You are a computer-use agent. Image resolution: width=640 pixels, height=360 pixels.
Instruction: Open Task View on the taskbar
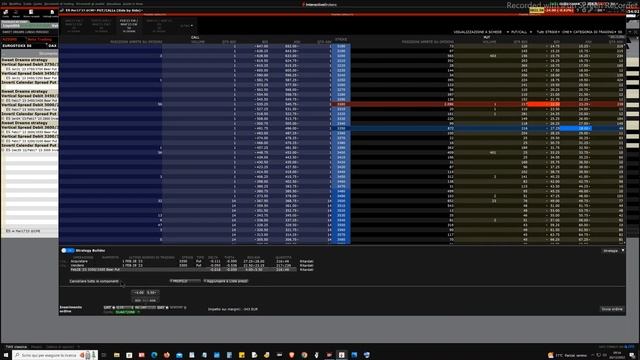[x=104, y=355]
